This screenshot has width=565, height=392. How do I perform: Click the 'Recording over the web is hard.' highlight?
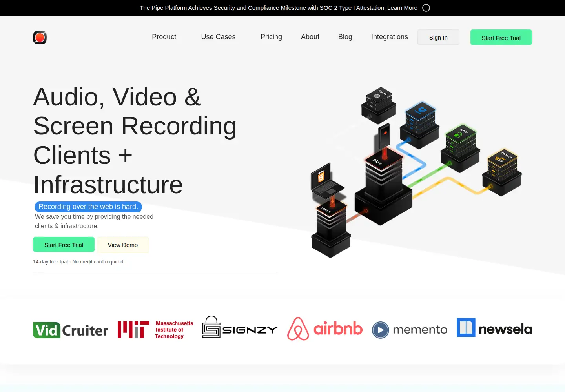tap(88, 207)
